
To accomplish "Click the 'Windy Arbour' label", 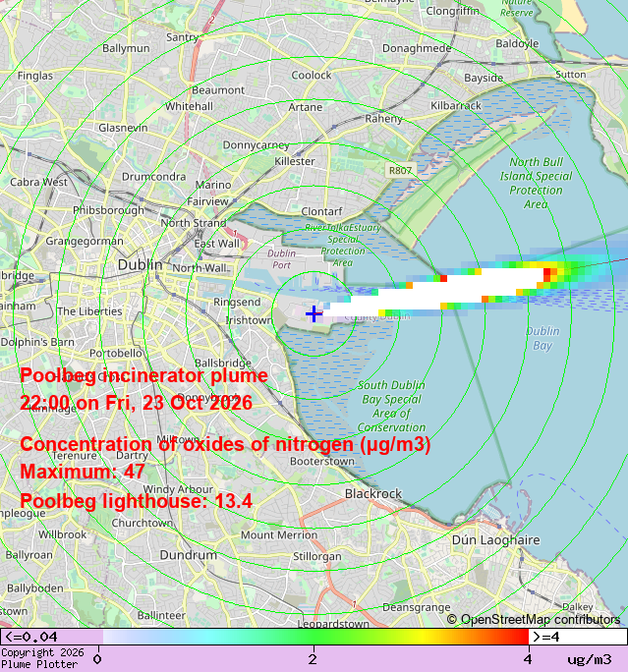I will pyautogui.click(x=178, y=489).
